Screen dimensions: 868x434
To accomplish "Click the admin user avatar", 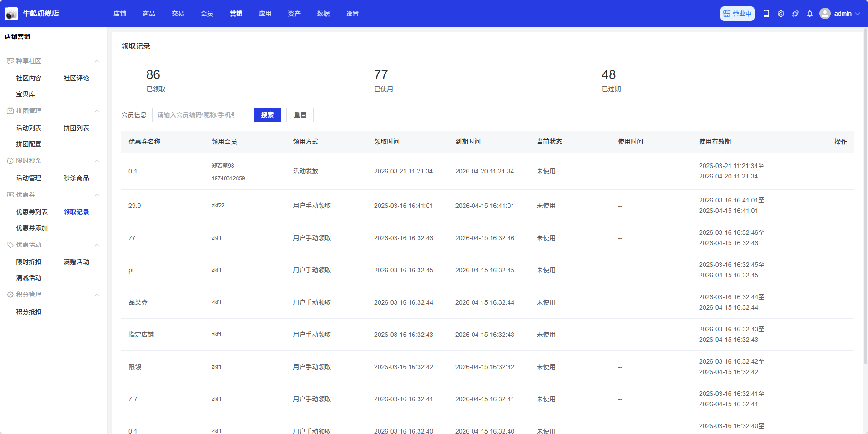I will point(825,14).
